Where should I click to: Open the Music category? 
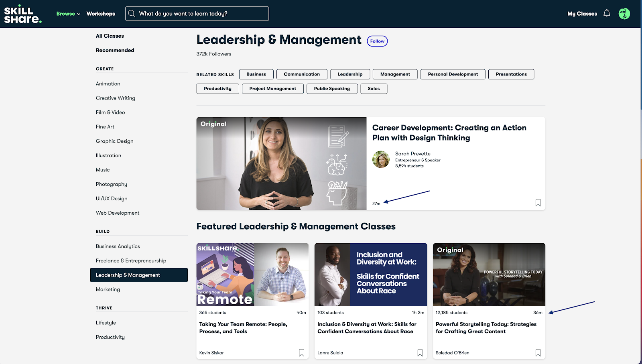pos(103,170)
